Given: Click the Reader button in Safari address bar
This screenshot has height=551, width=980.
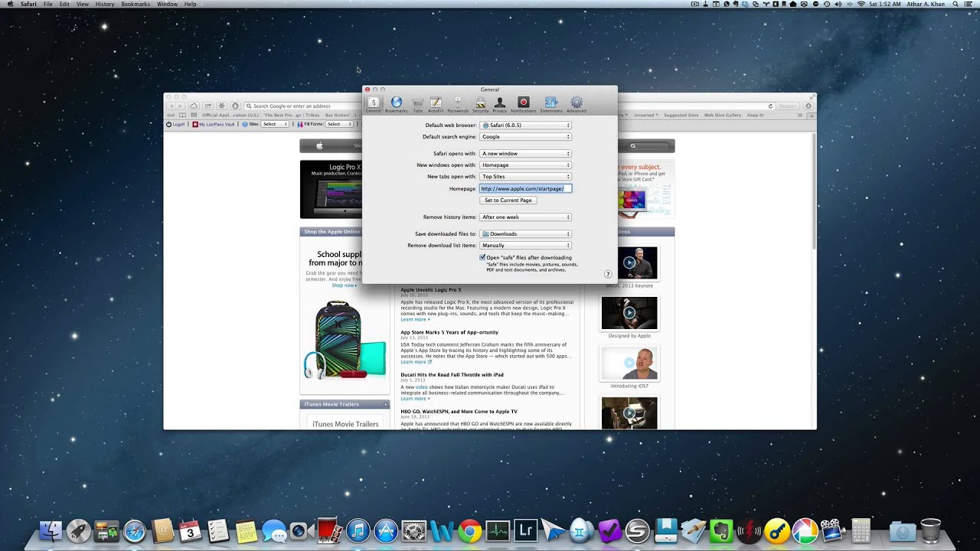Looking at the screenshot, I should pos(787,106).
